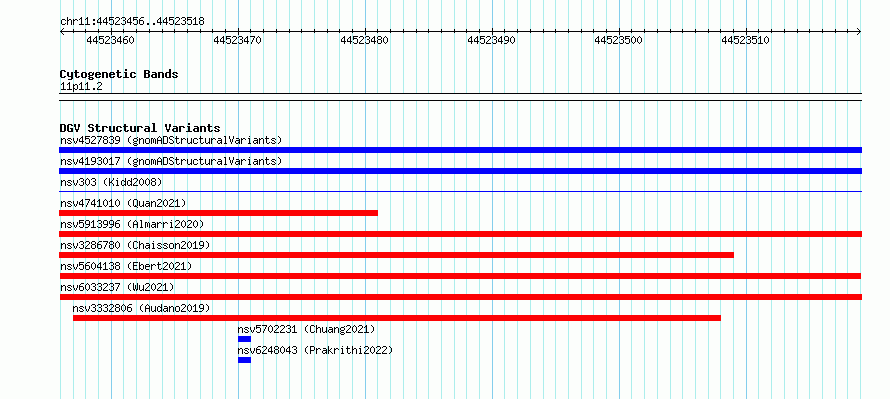Click the small blue bar under nsv6248043
890x399 pixels.
244,360
